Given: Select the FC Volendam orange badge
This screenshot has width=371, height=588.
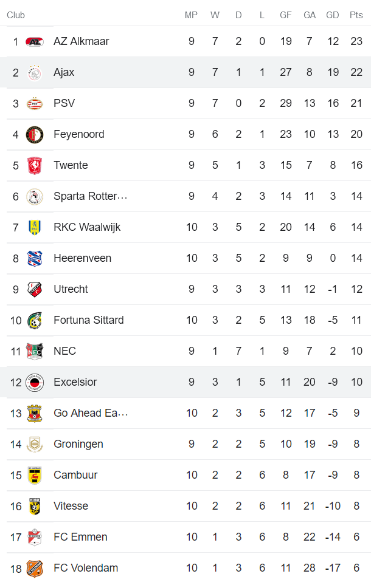Looking at the screenshot, I should [35, 569].
